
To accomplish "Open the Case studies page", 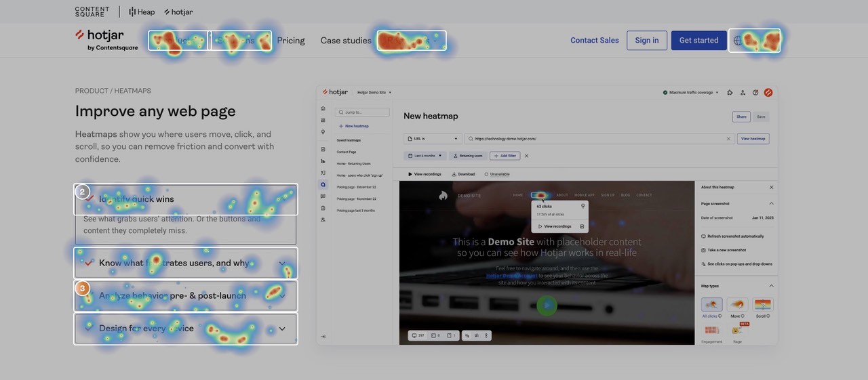I will tap(346, 41).
